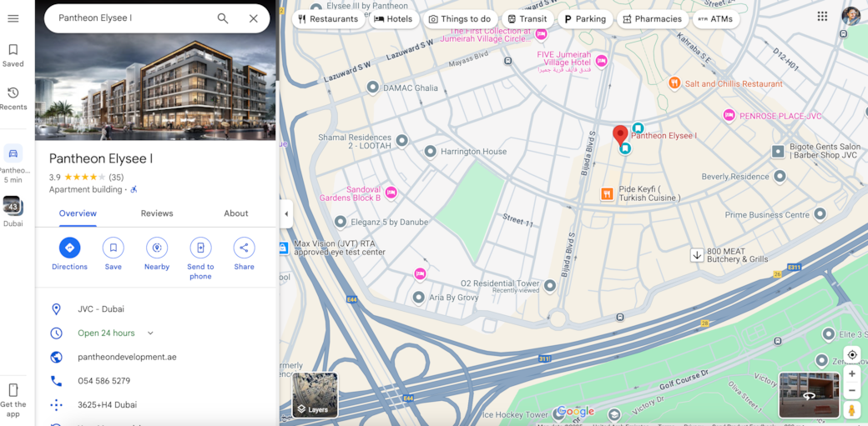Click the Street View pegman
The image size is (868, 426).
coord(852,410)
